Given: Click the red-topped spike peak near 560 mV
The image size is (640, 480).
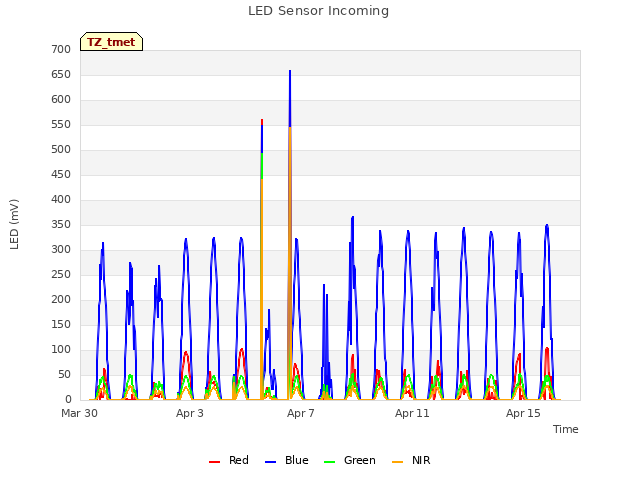Looking at the screenshot, I should [x=262, y=121].
